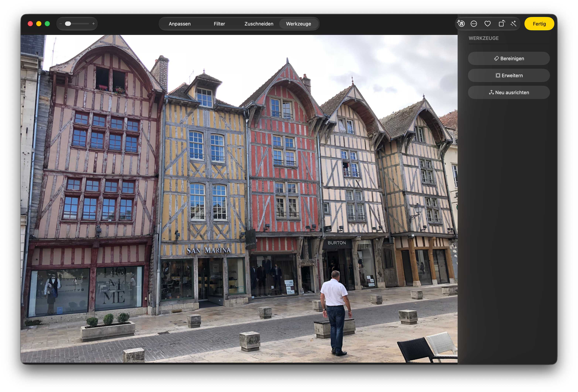Enter full screen with green button
Image resolution: width=578 pixels, height=392 pixels.
(47, 24)
